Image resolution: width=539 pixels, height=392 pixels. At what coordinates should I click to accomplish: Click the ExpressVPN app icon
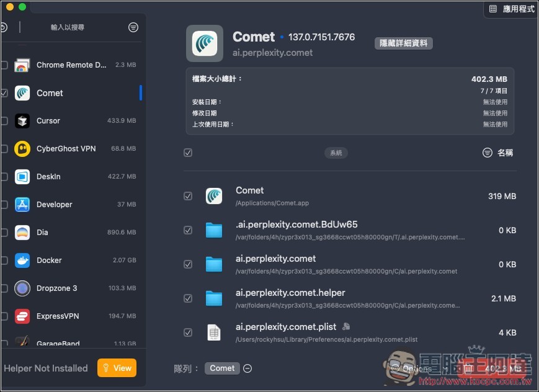22,316
